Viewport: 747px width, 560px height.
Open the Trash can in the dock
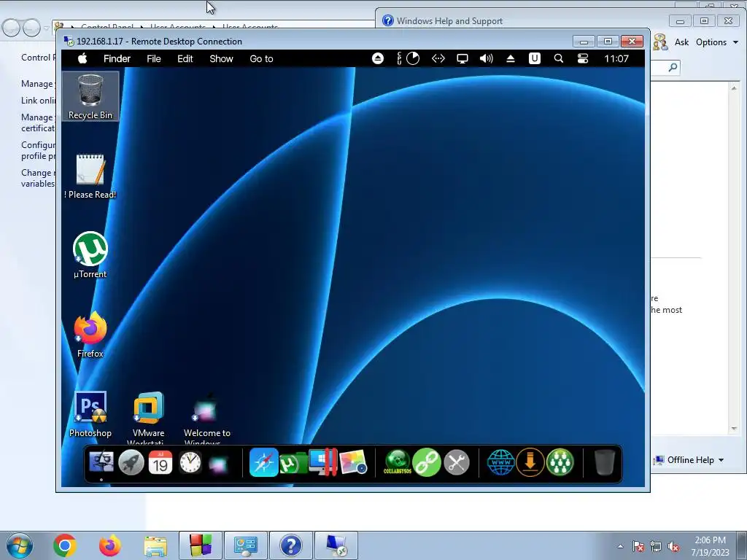[x=605, y=462]
